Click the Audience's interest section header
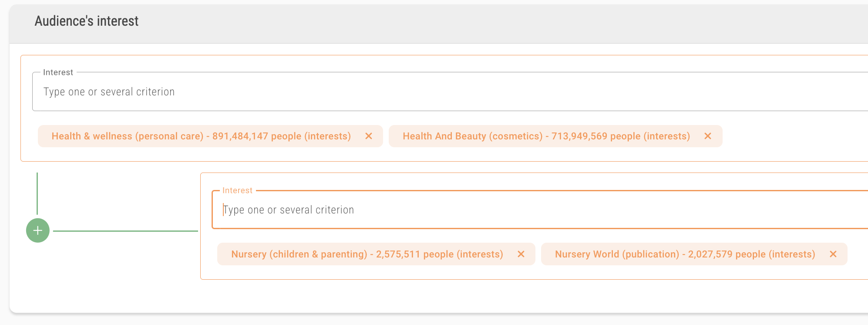Image resolution: width=868 pixels, height=325 pixels. coord(87,21)
